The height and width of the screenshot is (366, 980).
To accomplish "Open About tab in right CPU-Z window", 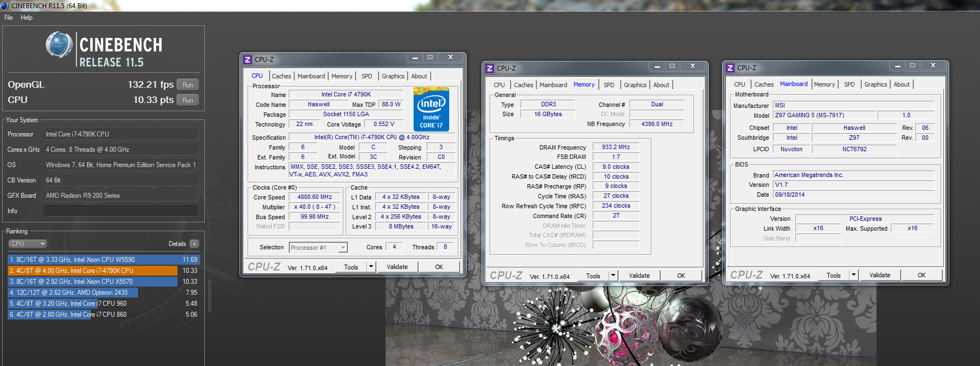I will pos(902,84).
